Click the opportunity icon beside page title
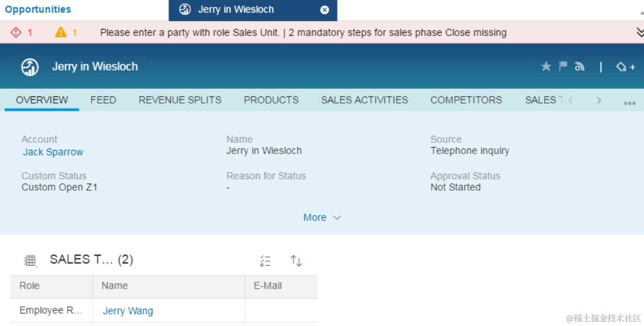 (x=30, y=67)
